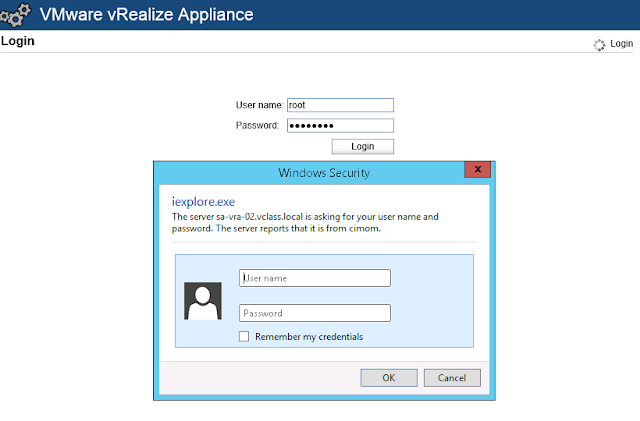The width and height of the screenshot is (640, 421).
Task: Click the vRealize gears logo icon
Action: tap(15, 15)
